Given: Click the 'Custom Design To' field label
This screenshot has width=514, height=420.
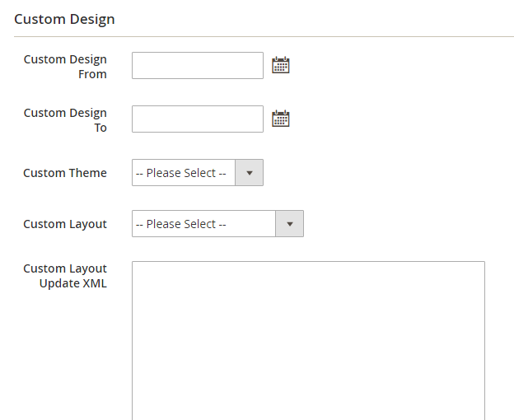Looking at the screenshot, I should click(x=65, y=120).
